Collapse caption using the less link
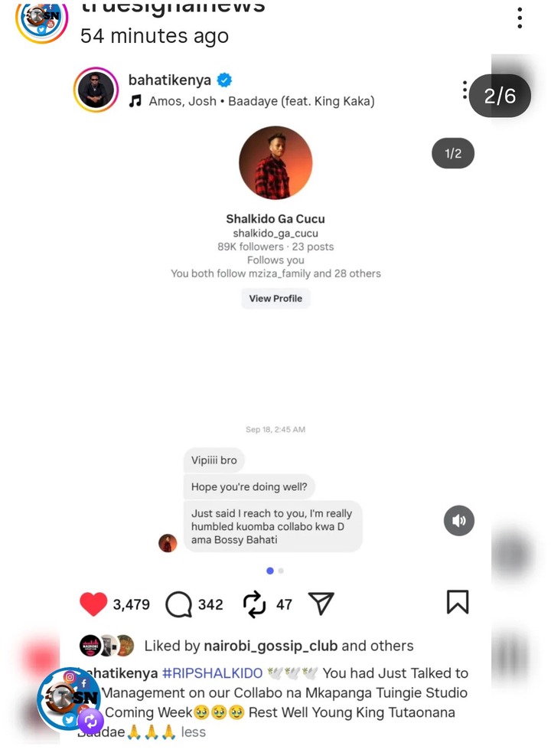This screenshot has height=756, width=551. pyautogui.click(x=193, y=732)
